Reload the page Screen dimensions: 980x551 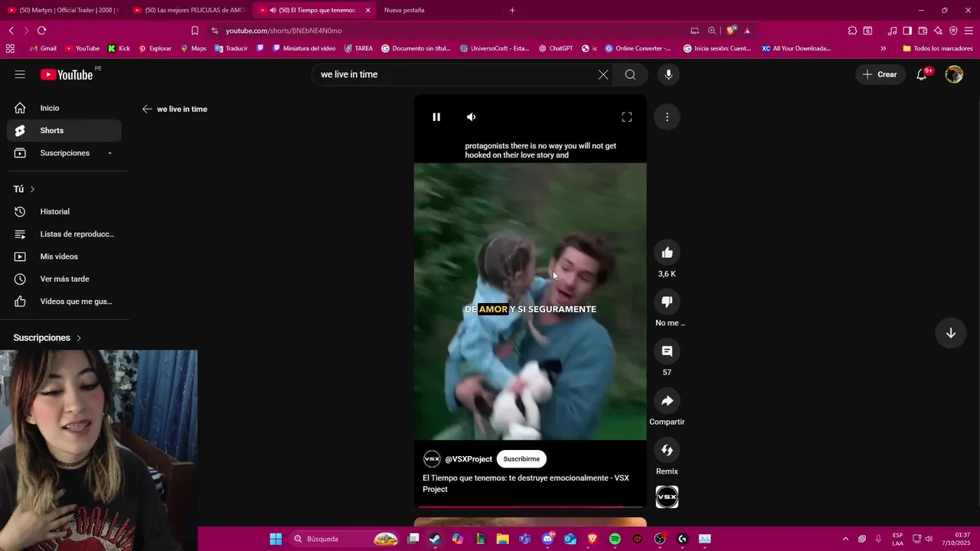click(x=41, y=31)
